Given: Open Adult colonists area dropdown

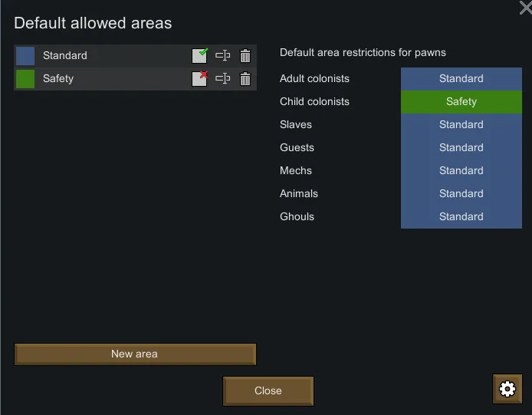Looking at the screenshot, I should click(461, 79).
